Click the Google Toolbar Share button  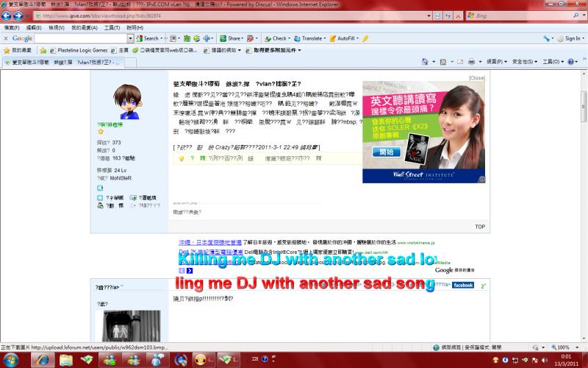point(232,38)
